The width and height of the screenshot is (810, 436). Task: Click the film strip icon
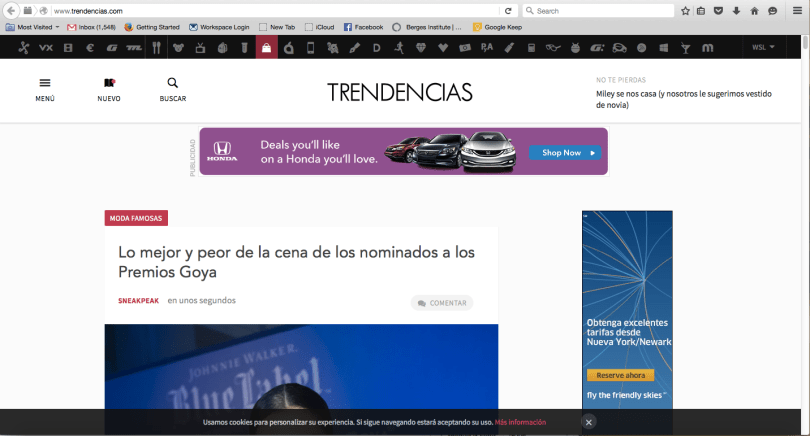click(x=68, y=48)
